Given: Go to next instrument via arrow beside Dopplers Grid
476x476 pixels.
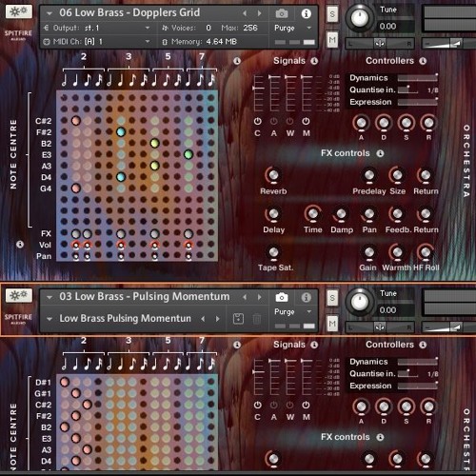Looking at the screenshot, I should pos(259,13).
